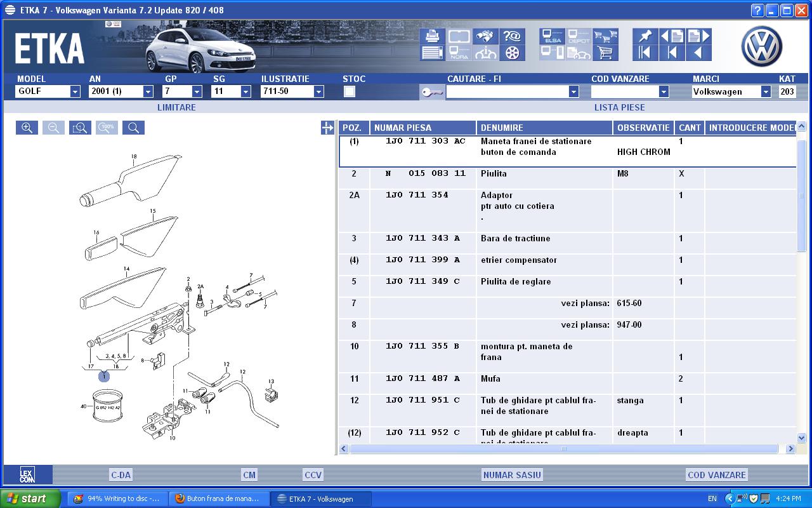
Task: Open the '94% Writing to disc' taskbar item
Action: pos(118,498)
